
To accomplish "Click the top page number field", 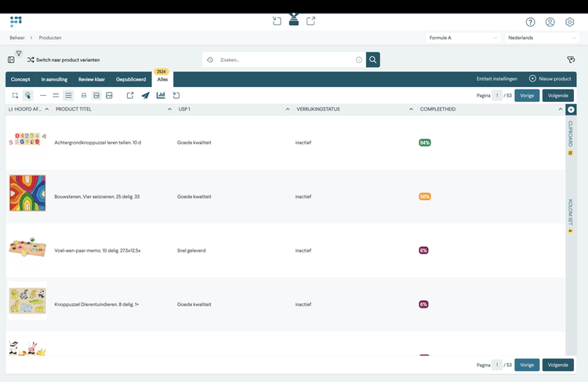I will (497, 96).
